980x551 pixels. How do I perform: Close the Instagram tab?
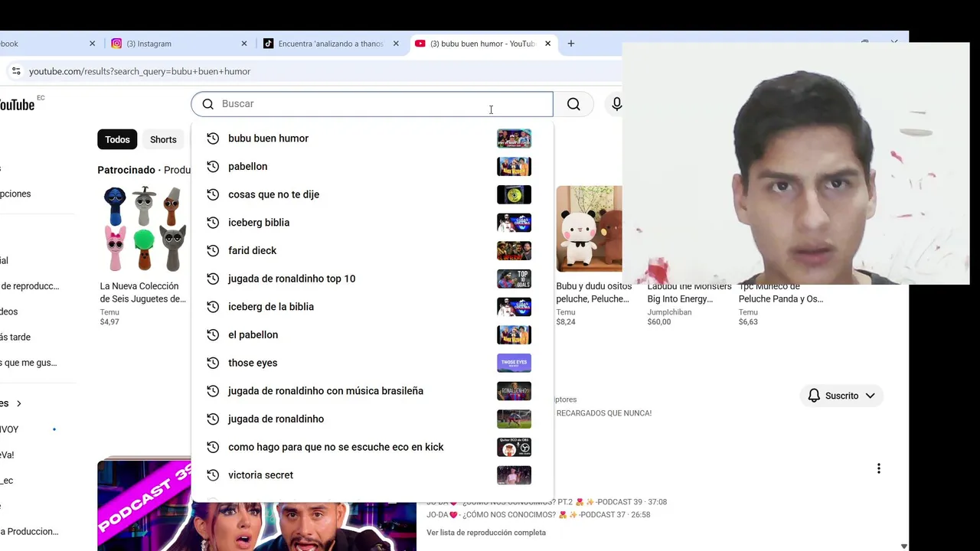point(244,44)
